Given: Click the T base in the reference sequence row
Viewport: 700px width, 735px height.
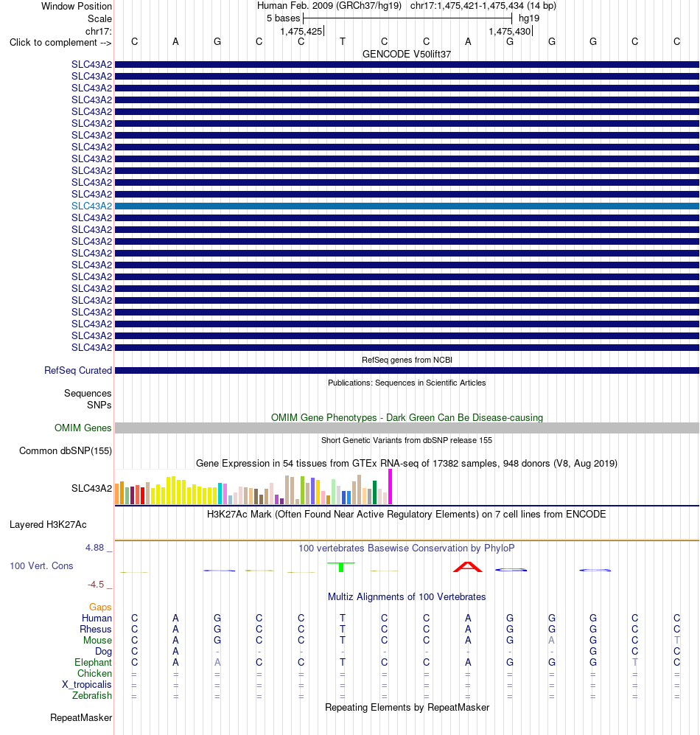Looking at the screenshot, I should [343, 42].
